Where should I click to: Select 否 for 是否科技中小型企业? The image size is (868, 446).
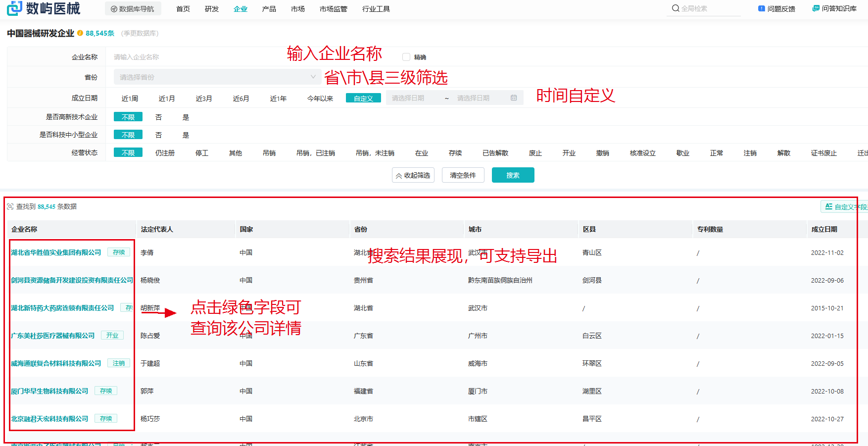click(x=158, y=135)
